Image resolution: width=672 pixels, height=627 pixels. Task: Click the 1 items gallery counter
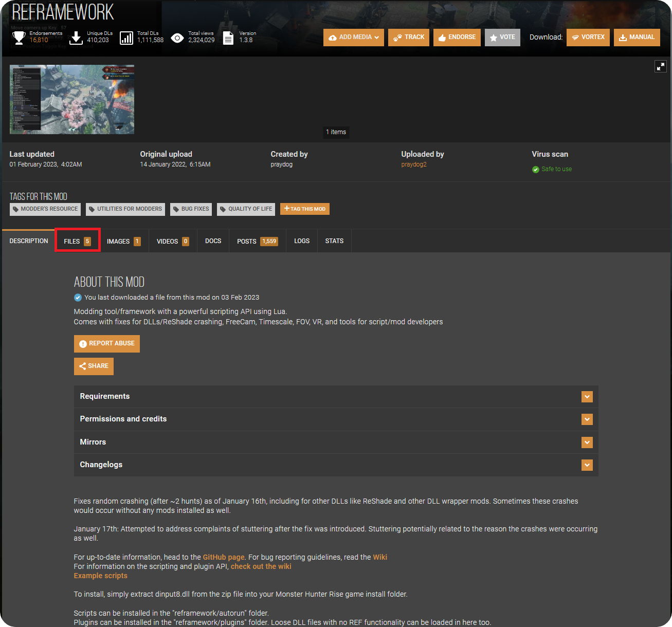336,132
